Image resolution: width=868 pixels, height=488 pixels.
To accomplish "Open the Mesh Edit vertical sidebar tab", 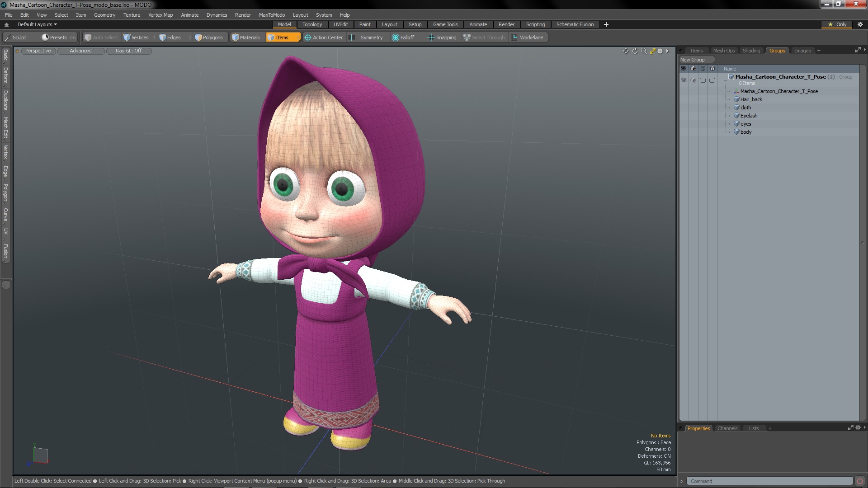I will pos(5,128).
